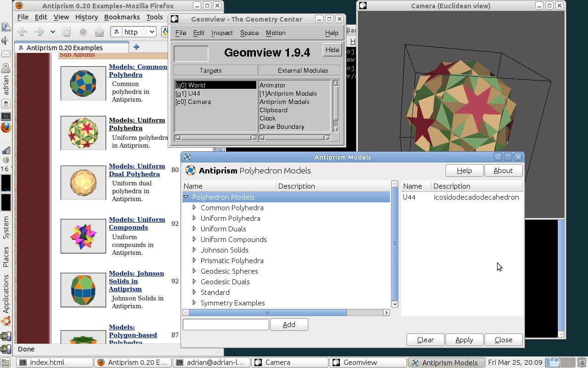
Task: Open the Firefox home page icon
Action: coord(99,32)
